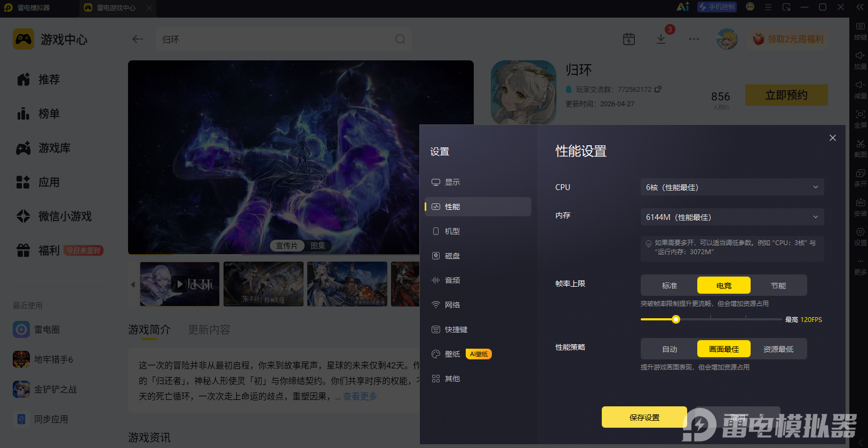Open 推荐 in the game center sidebar
The image size is (868, 448).
(38, 80)
